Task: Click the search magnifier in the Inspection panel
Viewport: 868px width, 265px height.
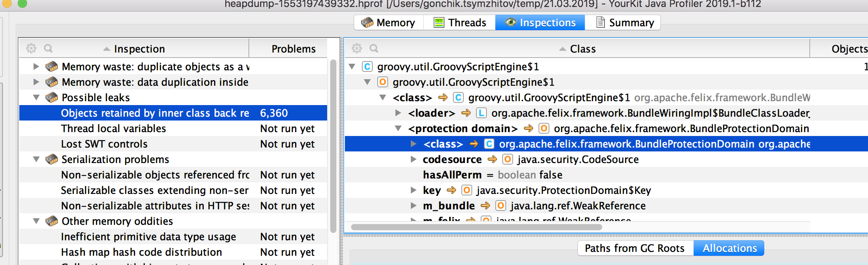Action: pos(48,48)
